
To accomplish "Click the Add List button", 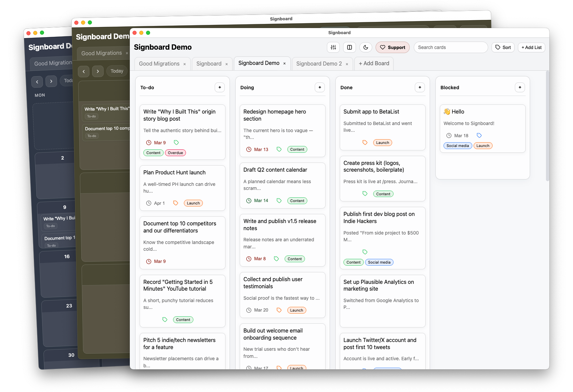I will [x=531, y=47].
